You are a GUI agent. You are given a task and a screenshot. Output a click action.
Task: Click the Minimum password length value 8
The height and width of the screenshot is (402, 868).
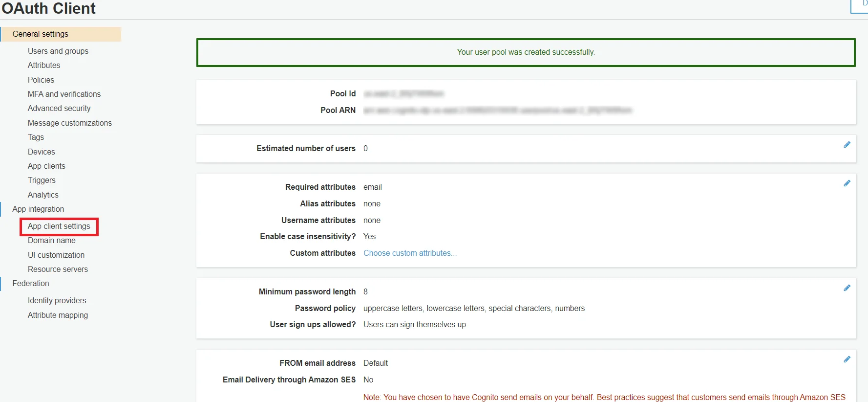[365, 291]
